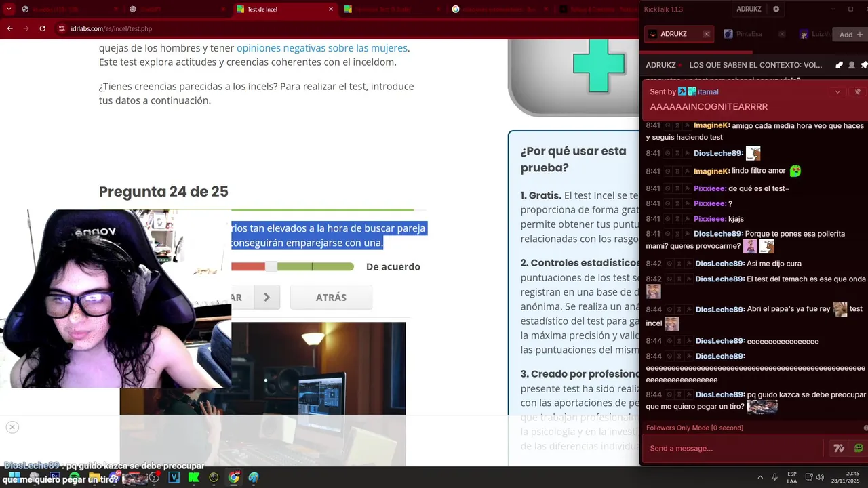
Task: Click 'Followers Only Mode [0 second]' text
Action: [694, 428]
